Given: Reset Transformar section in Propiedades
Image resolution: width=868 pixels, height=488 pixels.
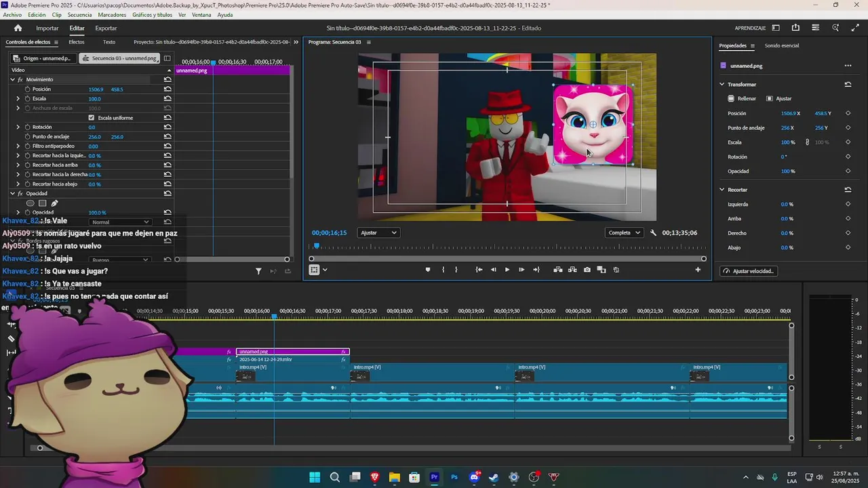Looking at the screenshot, I should [848, 84].
